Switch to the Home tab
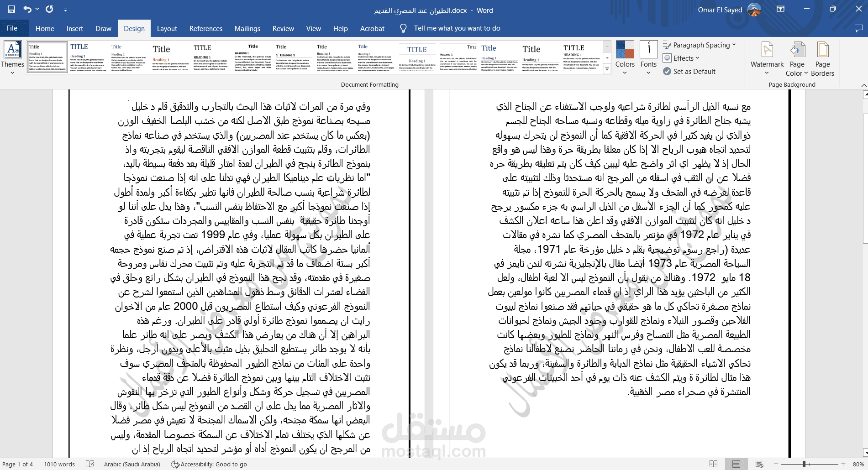Viewport: 868px width, 470px height. point(45,28)
